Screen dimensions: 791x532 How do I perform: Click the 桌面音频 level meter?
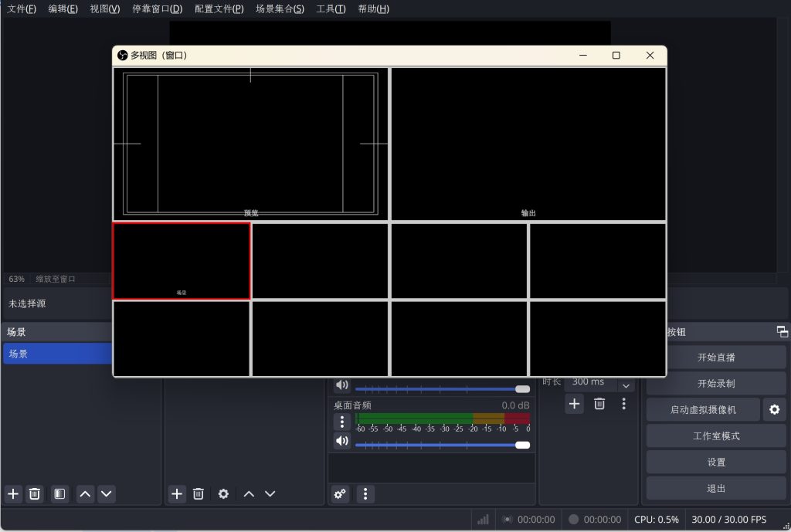point(443,418)
